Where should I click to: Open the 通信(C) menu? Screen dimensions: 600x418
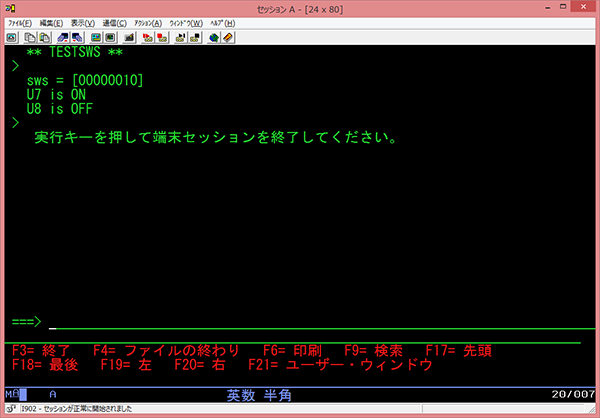(114, 22)
